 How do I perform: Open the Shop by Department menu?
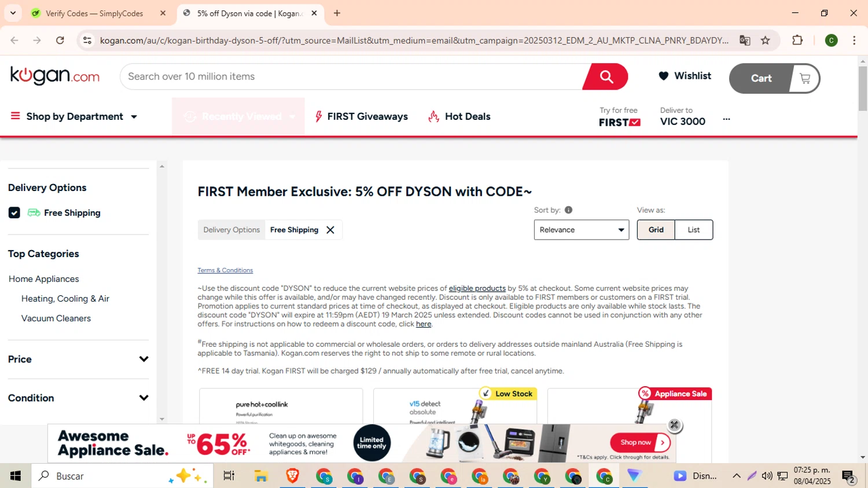(74, 116)
